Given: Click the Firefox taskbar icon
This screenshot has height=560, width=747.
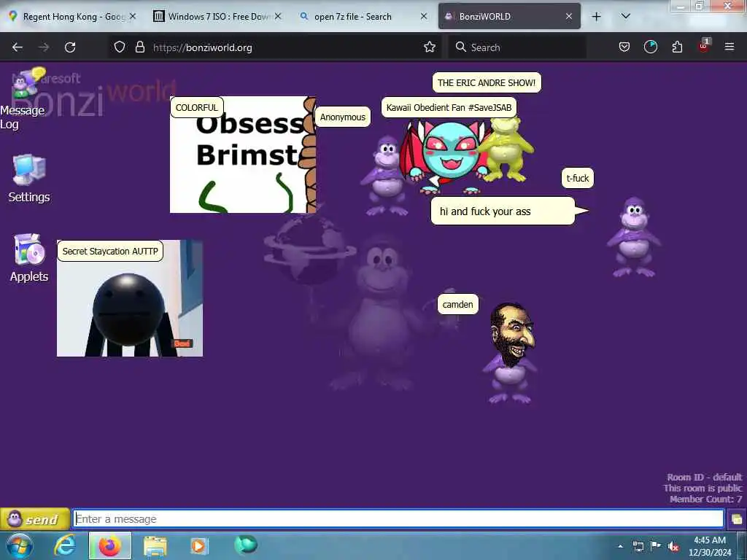Looking at the screenshot, I should [109, 545].
